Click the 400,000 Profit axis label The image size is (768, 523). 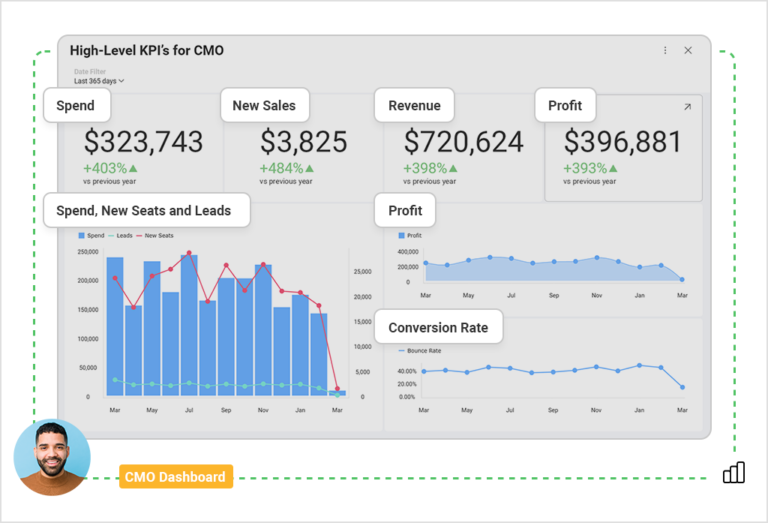408,252
